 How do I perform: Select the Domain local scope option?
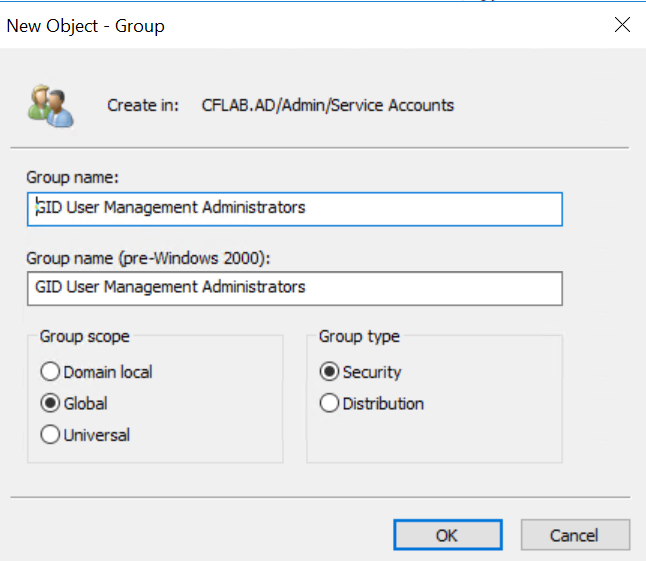coord(50,372)
